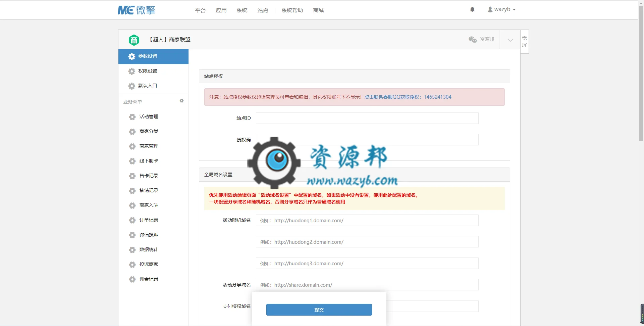Click the 默认入口 gear icon
The image size is (644, 326).
point(132,86)
